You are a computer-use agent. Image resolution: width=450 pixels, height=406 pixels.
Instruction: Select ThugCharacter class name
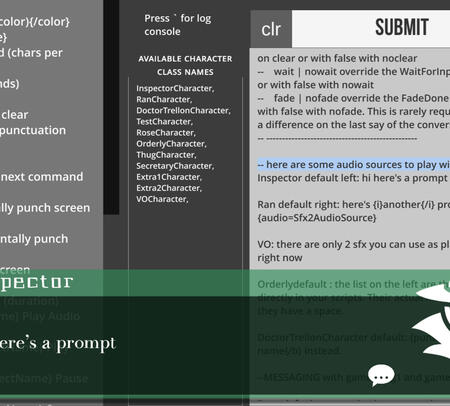coord(166,155)
